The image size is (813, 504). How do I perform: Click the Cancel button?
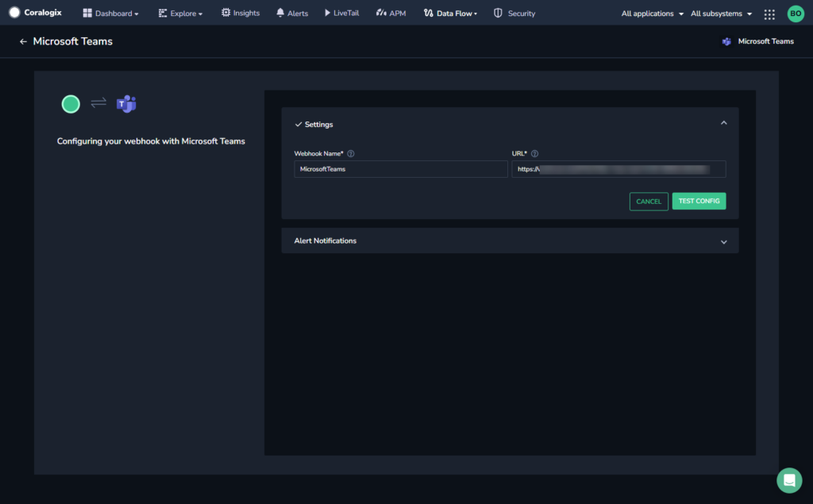tap(649, 201)
